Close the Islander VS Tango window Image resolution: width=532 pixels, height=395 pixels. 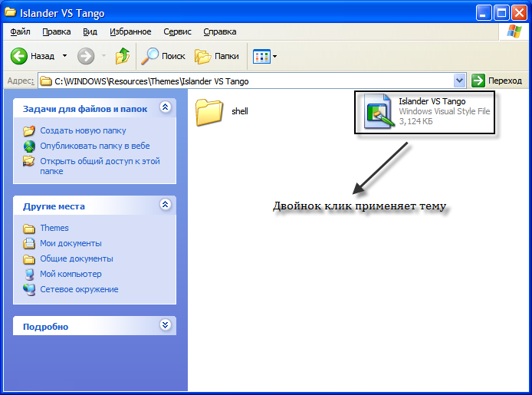(519, 13)
